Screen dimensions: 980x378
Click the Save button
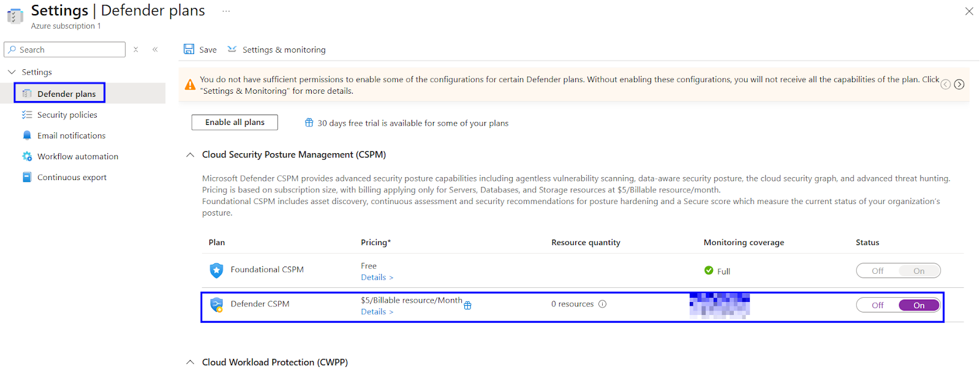pyautogui.click(x=200, y=50)
